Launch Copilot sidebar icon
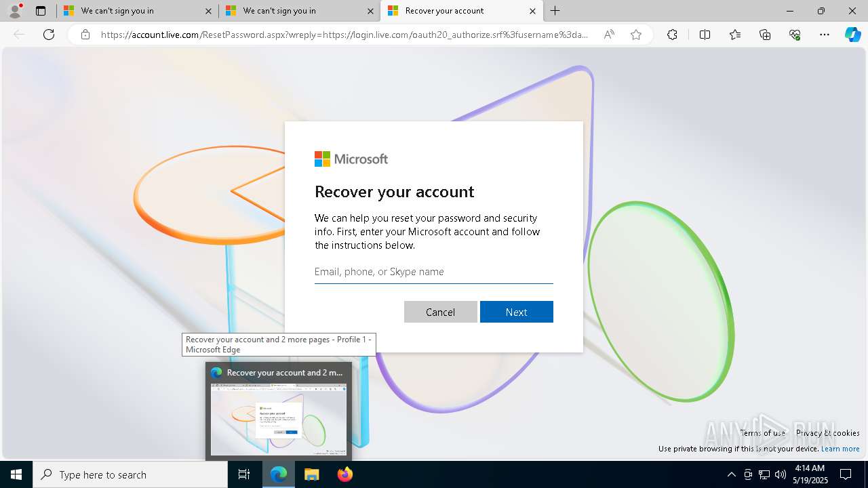 tap(852, 35)
